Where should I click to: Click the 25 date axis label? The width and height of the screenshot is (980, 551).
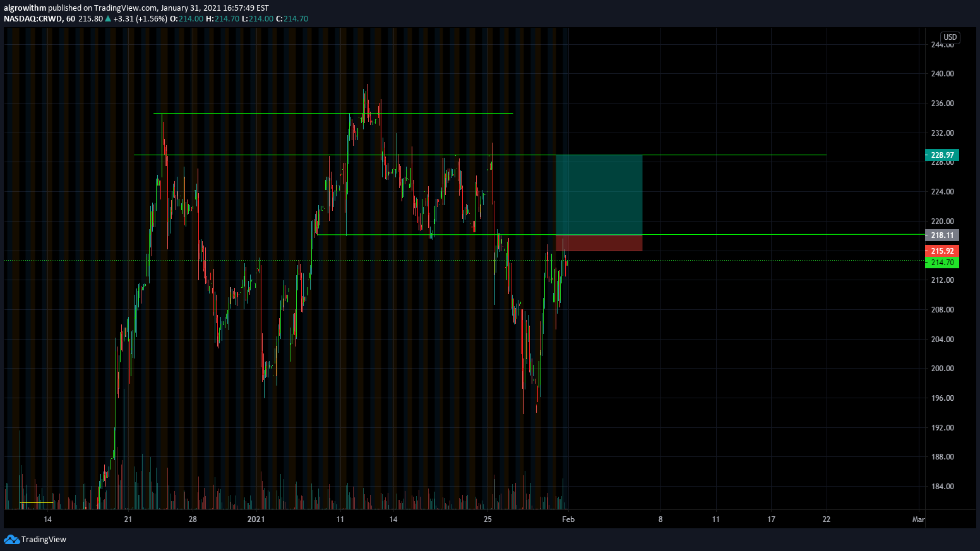[487, 519]
